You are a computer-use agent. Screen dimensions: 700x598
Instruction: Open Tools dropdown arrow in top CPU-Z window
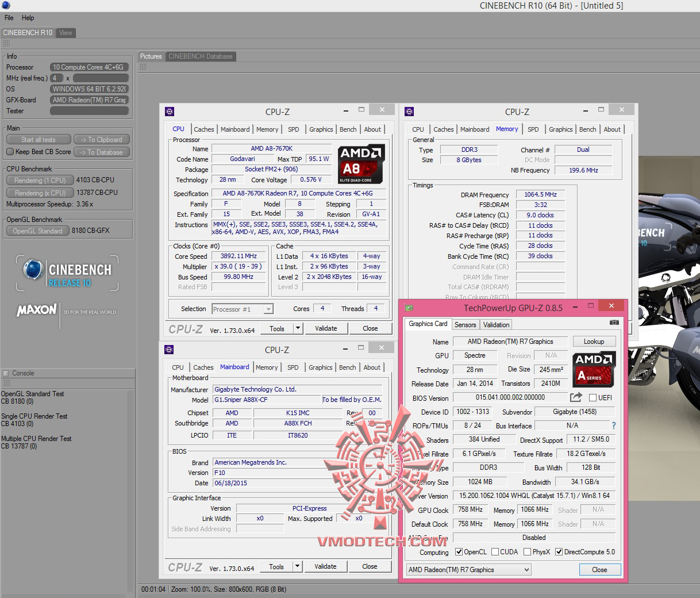tap(298, 328)
